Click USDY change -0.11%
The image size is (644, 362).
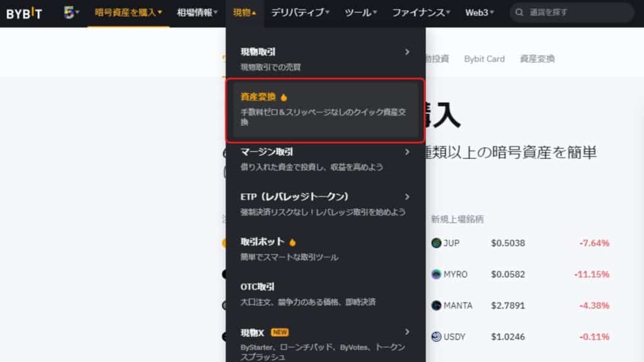594,337
